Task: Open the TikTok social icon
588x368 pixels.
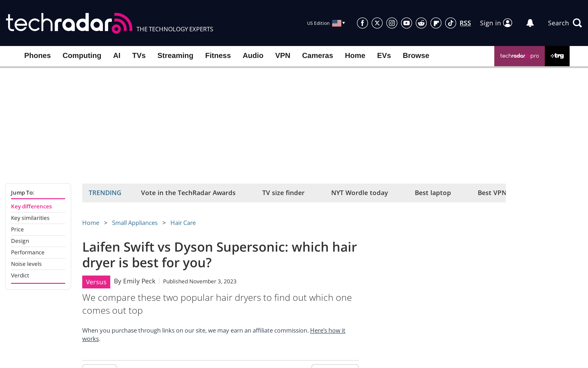Action: point(450,23)
